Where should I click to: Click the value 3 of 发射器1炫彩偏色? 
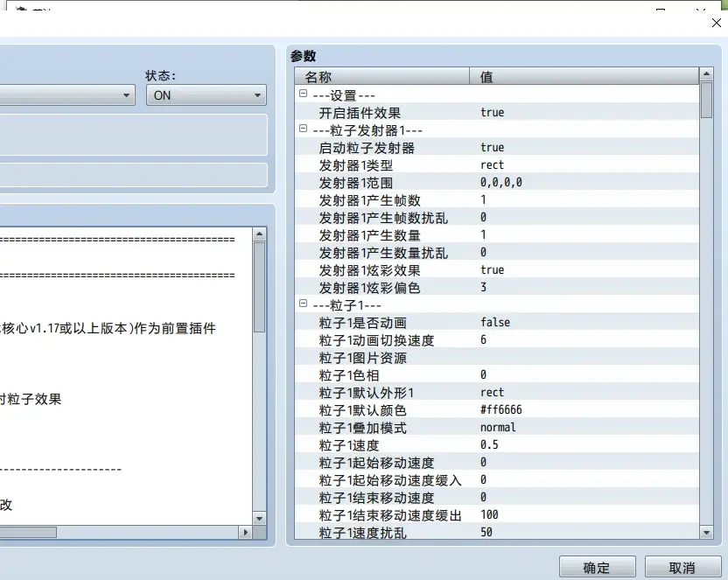point(483,287)
